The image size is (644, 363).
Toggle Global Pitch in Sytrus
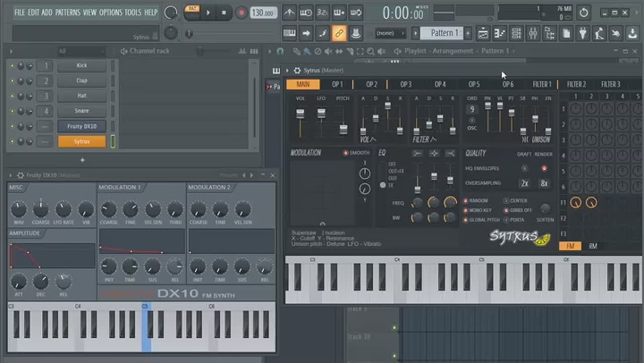coord(465,220)
